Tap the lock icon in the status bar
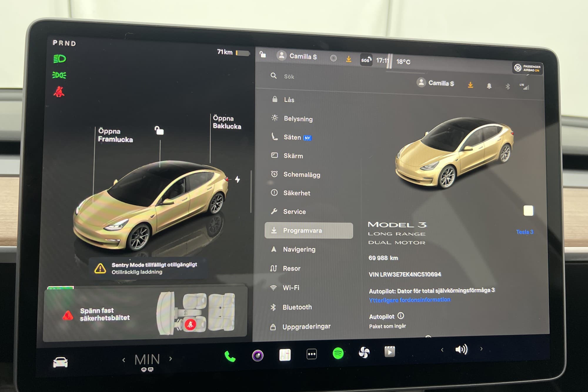Viewport: 588px width, 392px height. [x=263, y=54]
